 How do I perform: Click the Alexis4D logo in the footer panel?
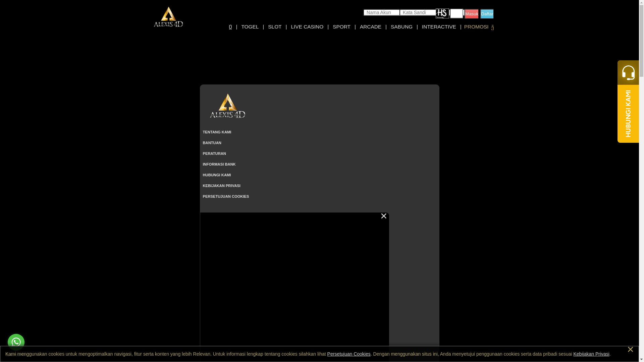(x=227, y=106)
